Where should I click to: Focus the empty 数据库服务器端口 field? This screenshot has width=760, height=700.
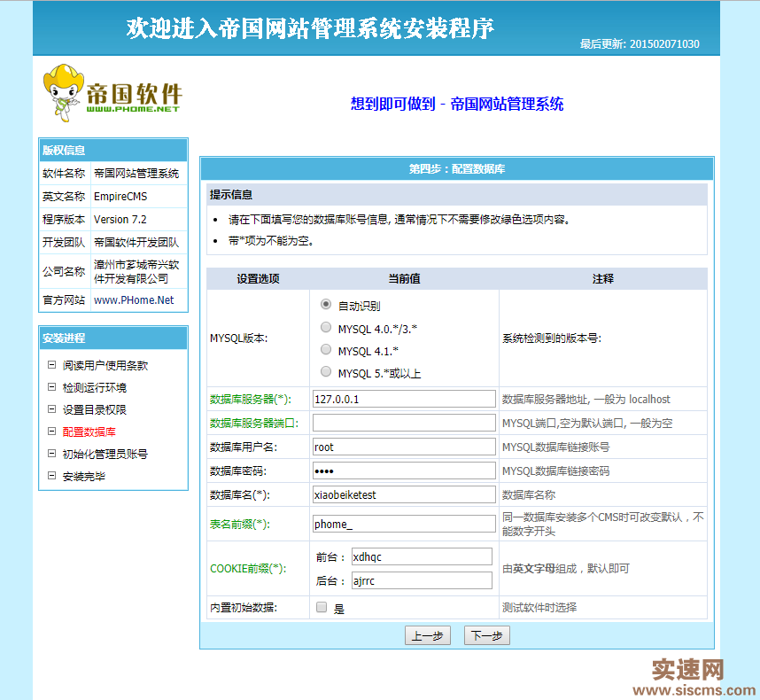[404, 423]
